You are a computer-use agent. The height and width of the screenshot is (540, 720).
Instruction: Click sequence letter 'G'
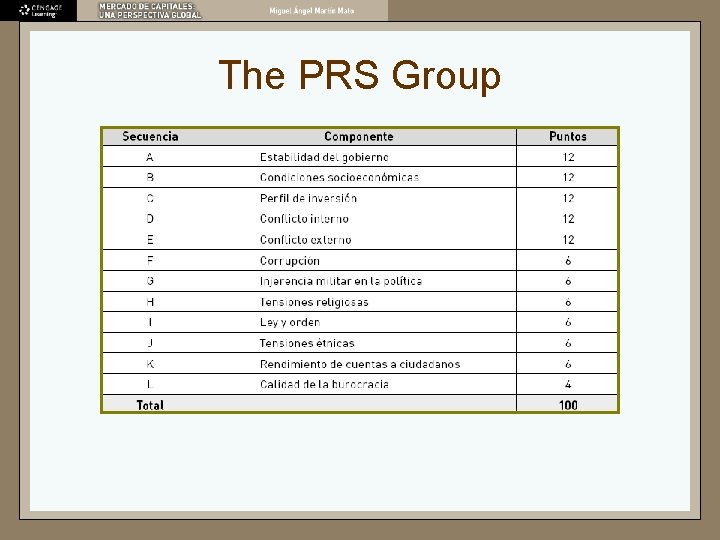150,281
